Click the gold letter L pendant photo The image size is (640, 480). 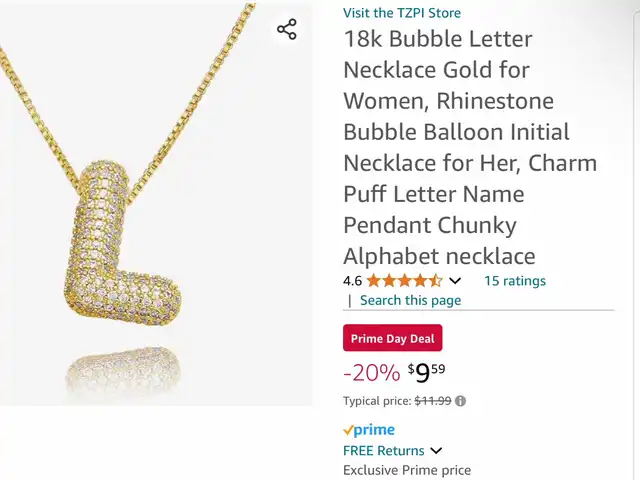pyautogui.click(x=122, y=244)
